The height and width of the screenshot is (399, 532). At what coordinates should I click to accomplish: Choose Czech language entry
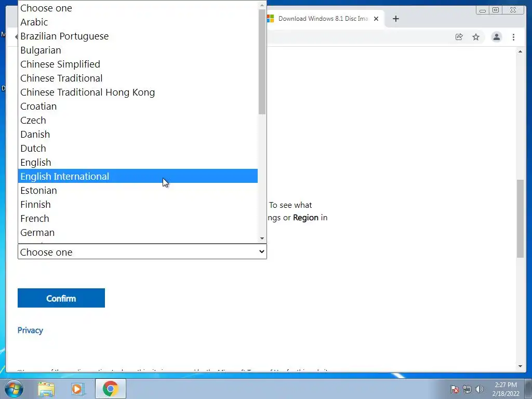138,121
